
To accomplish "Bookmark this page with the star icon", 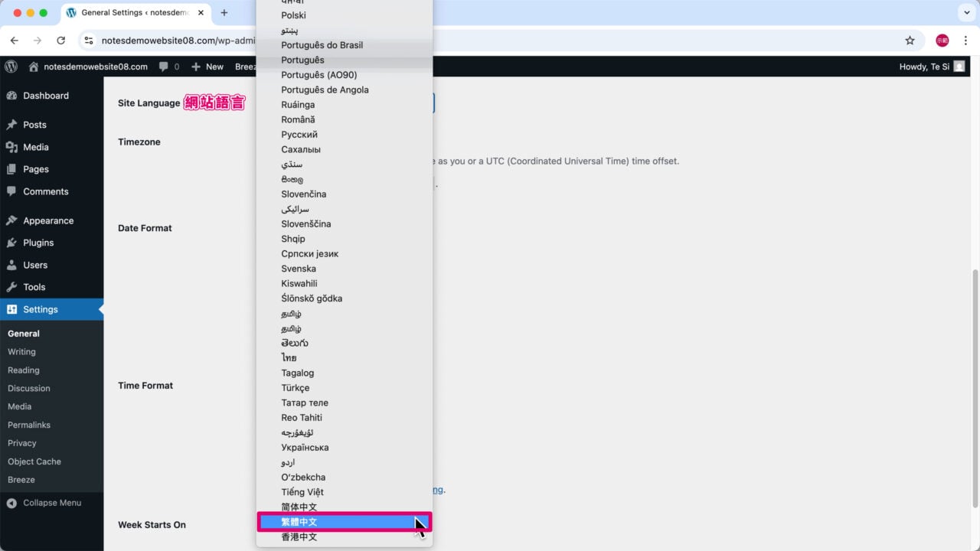I will (x=910, y=41).
